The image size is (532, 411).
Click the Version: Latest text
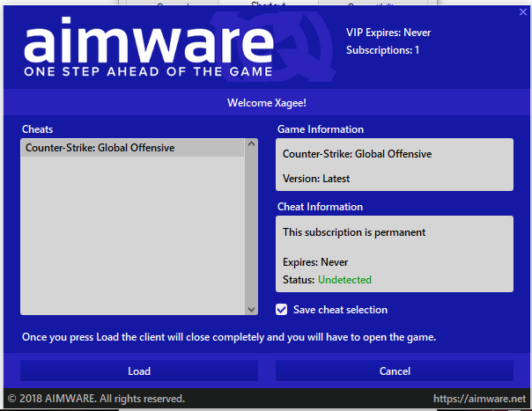point(316,179)
